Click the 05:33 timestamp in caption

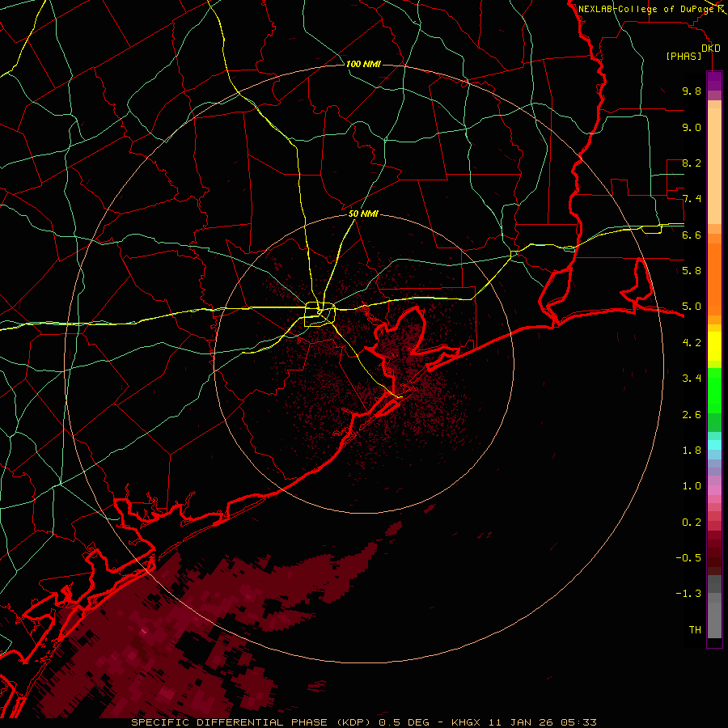(x=578, y=722)
